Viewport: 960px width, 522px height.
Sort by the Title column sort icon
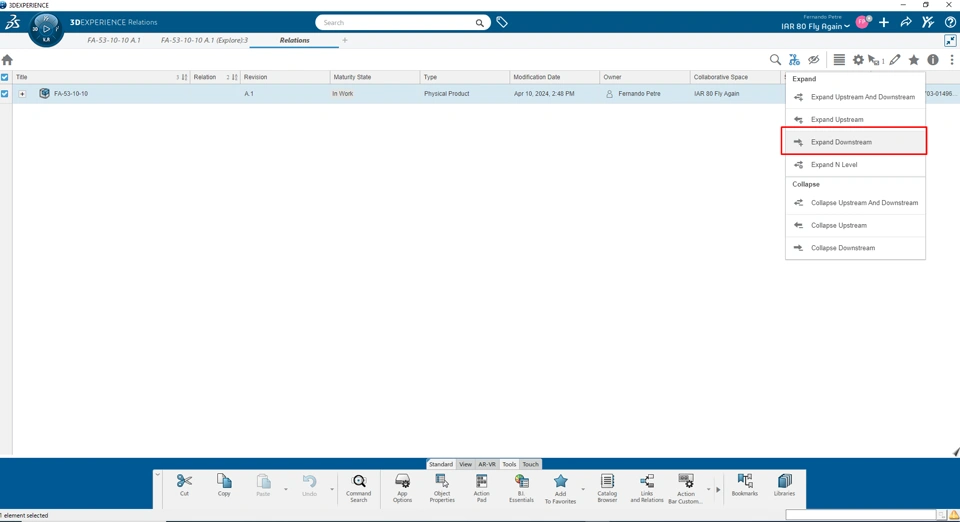click(184, 77)
